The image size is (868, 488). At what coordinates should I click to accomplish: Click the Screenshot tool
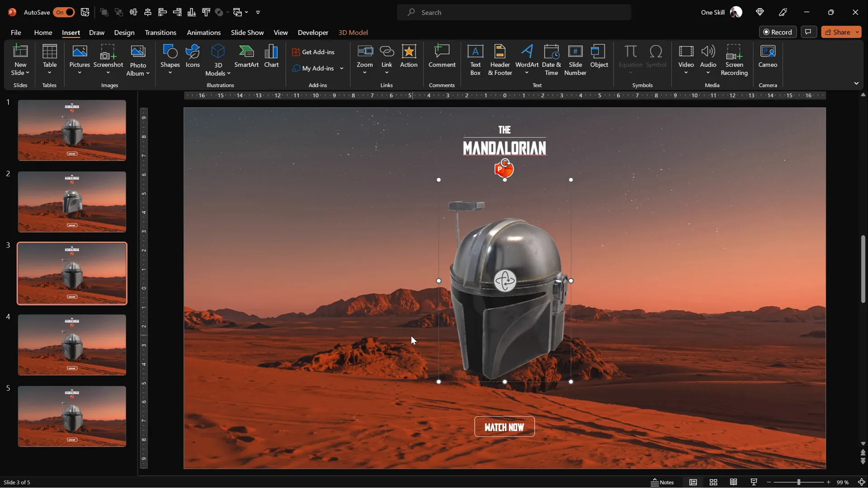point(108,60)
